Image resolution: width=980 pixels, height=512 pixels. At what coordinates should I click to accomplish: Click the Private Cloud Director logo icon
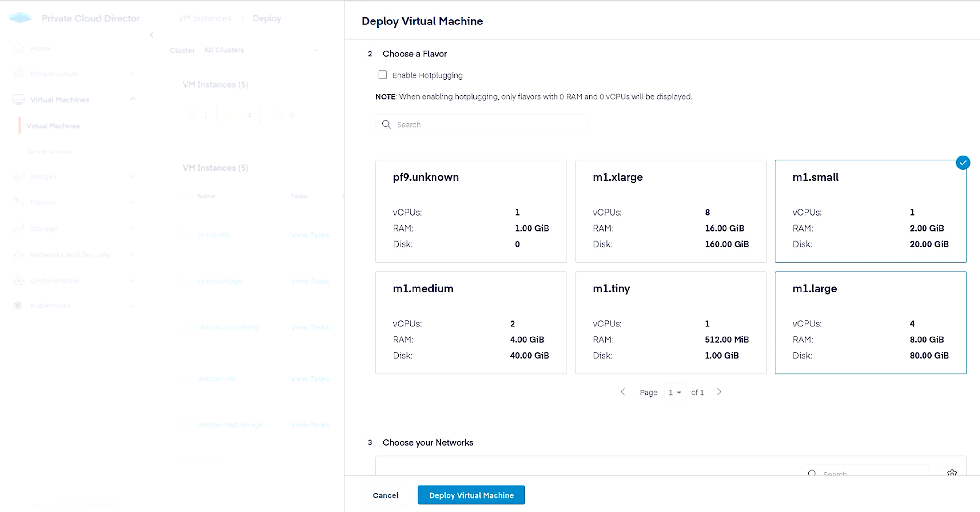(x=20, y=18)
